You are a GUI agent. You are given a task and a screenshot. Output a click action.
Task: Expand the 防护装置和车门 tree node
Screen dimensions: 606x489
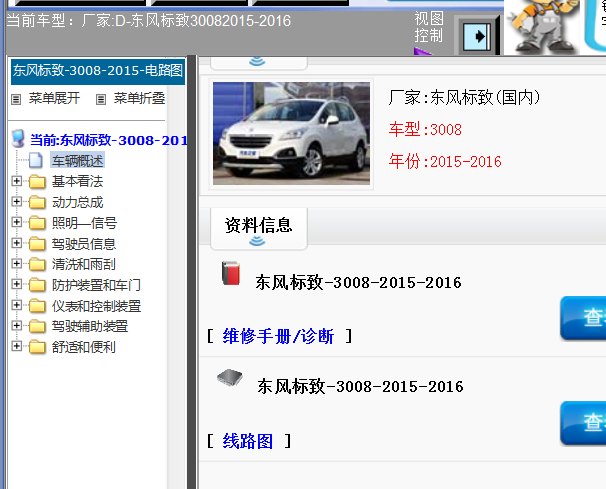coord(16,284)
